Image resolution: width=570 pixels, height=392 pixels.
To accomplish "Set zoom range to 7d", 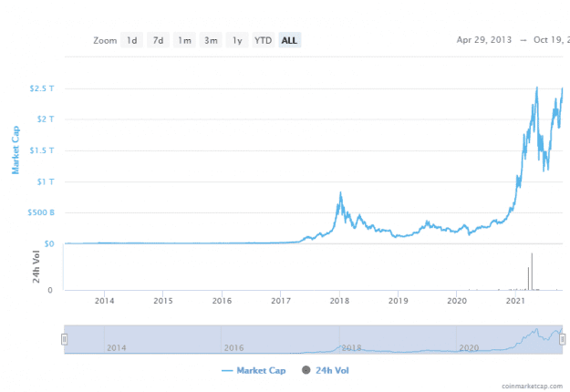I will click(158, 40).
